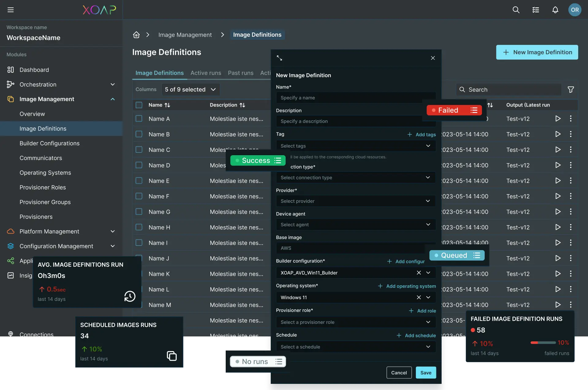Click the Add tags link
Viewport: 588px width, 390px height.
[x=422, y=134]
